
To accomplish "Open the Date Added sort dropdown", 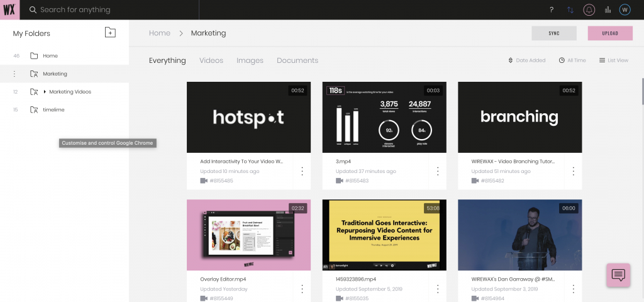I will click(x=527, y=60).
